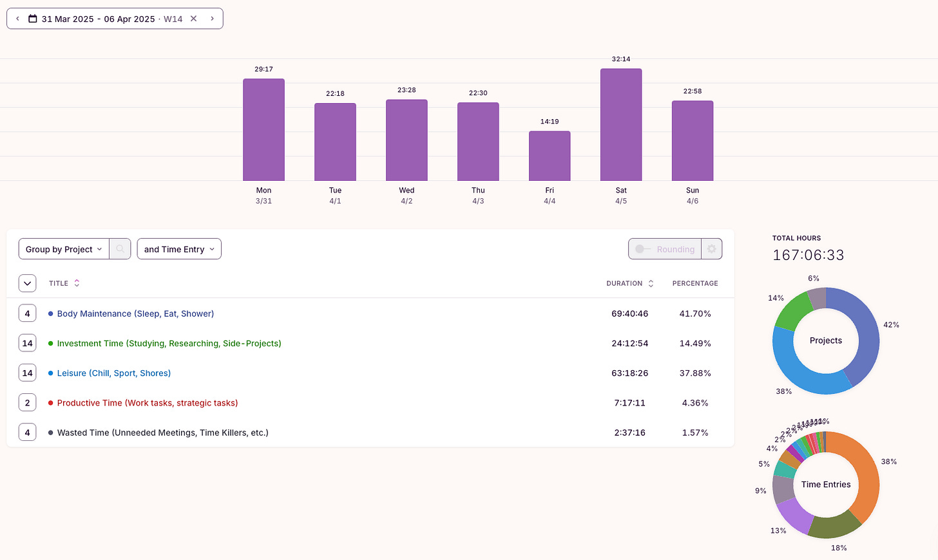
Task: Open rounding settings gear icon
Action: (x=711, y=249)
